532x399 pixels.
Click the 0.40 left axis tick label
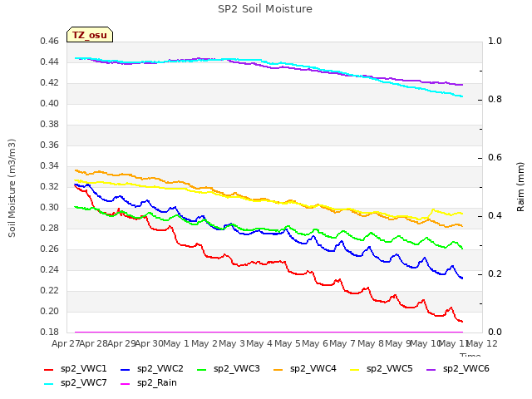[x=50, y=103]
